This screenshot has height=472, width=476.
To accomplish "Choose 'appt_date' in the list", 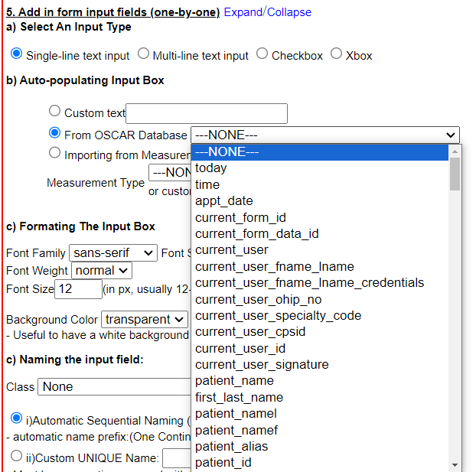I will point(224,201).
